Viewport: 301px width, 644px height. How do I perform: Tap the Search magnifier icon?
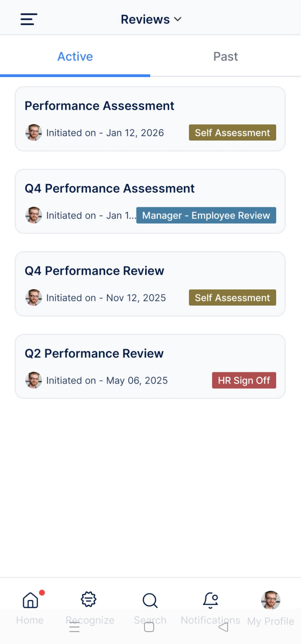click(x=150, y=601)
